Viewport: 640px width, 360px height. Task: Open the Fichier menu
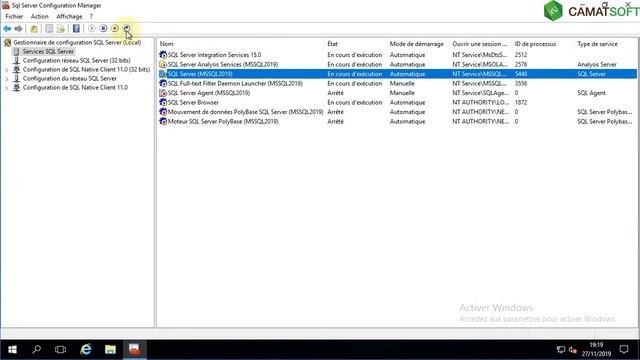pyautogui.click(x=14, y=16)
